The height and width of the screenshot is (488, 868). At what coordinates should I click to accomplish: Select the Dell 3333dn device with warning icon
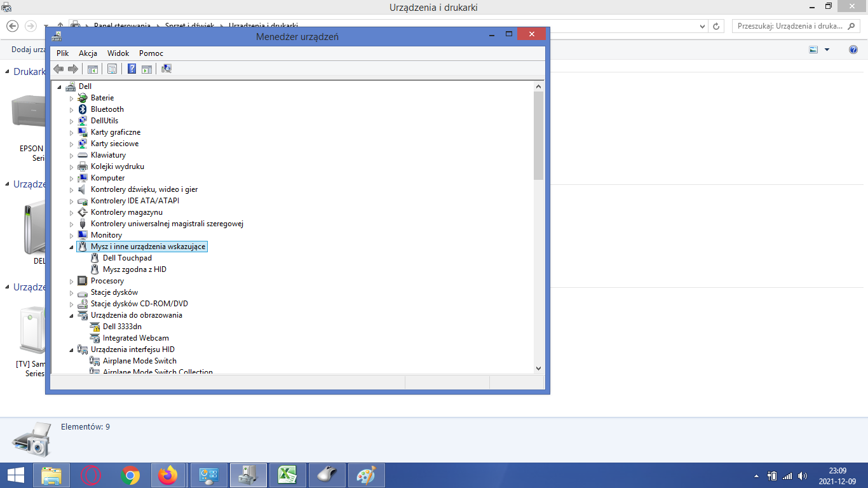(x=122, y=327)
